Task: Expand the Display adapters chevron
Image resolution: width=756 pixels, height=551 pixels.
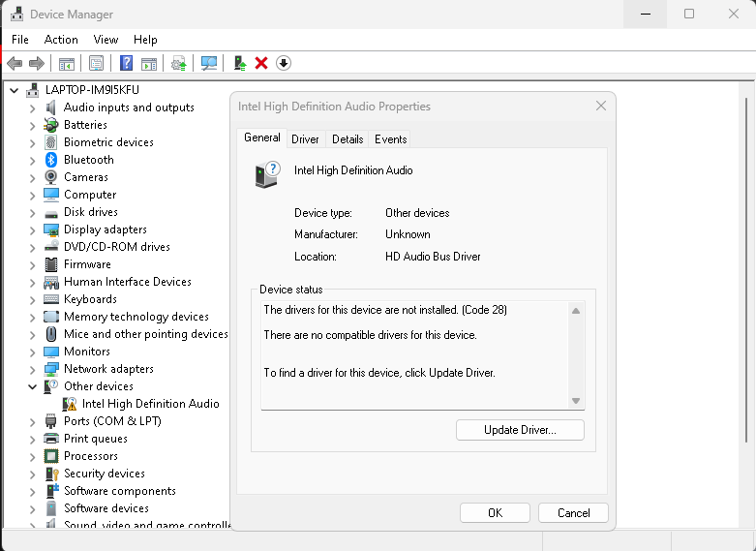Action: [32, 230]
